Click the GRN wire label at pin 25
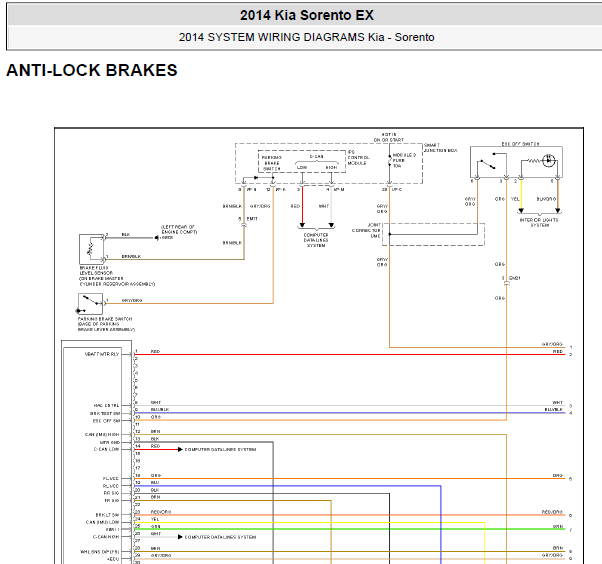The height and width of the screenshot is (564, 602). 155,526
